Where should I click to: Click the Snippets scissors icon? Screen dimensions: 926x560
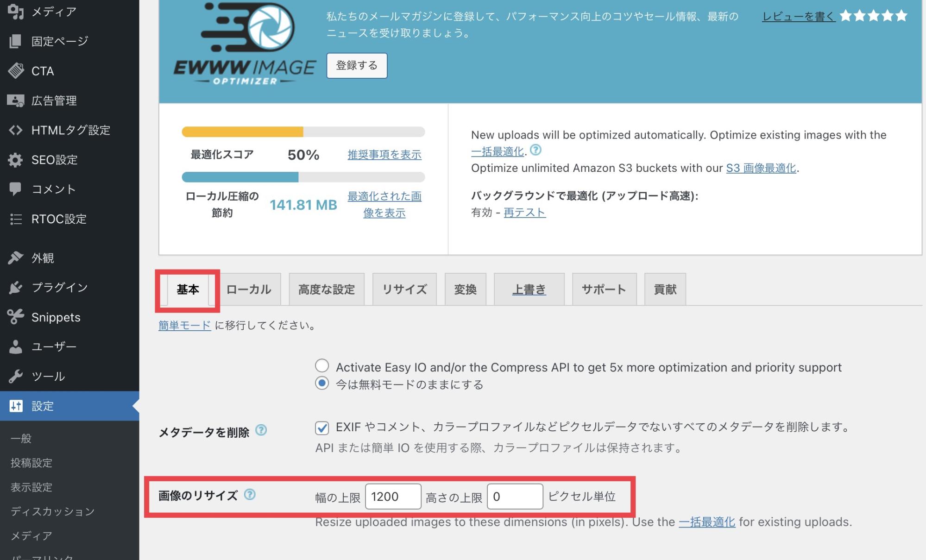coord(16,317)
